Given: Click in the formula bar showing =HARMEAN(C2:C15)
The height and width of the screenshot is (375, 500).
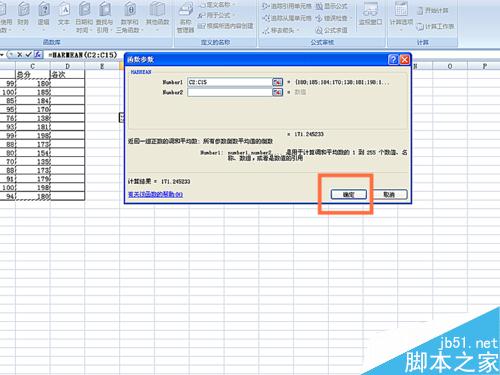Looking at the screenshot, I should 83,55.
